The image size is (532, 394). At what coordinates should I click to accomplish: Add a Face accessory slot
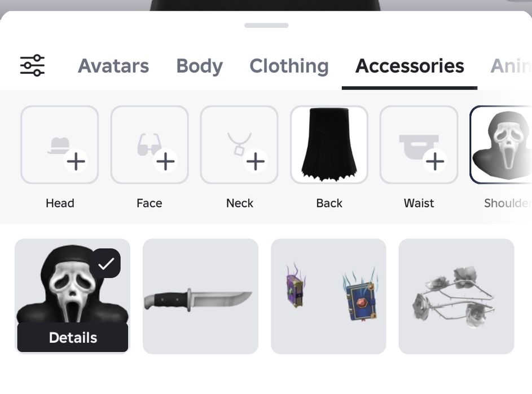[x=150, y=145]
